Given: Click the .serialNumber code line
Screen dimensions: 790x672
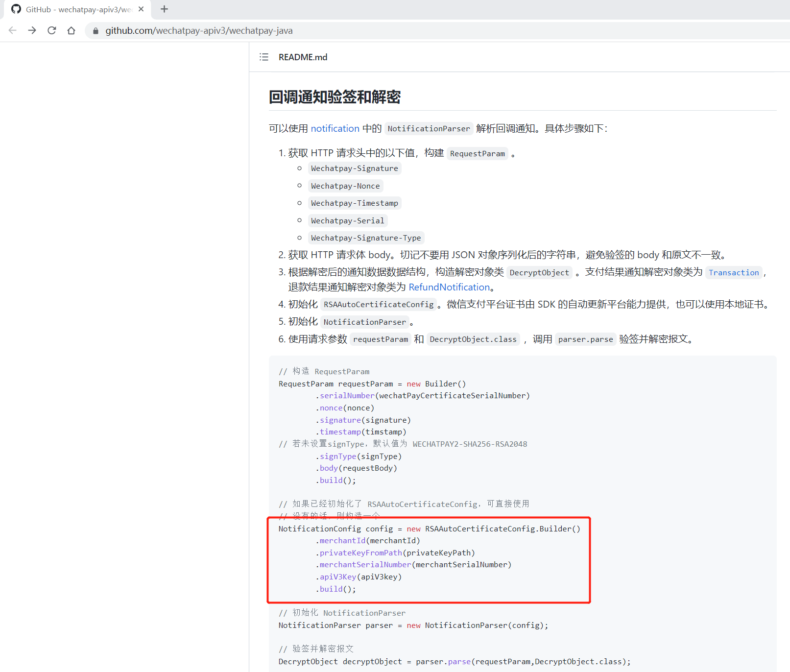Looking at the screenshot, I should (423, 396).
